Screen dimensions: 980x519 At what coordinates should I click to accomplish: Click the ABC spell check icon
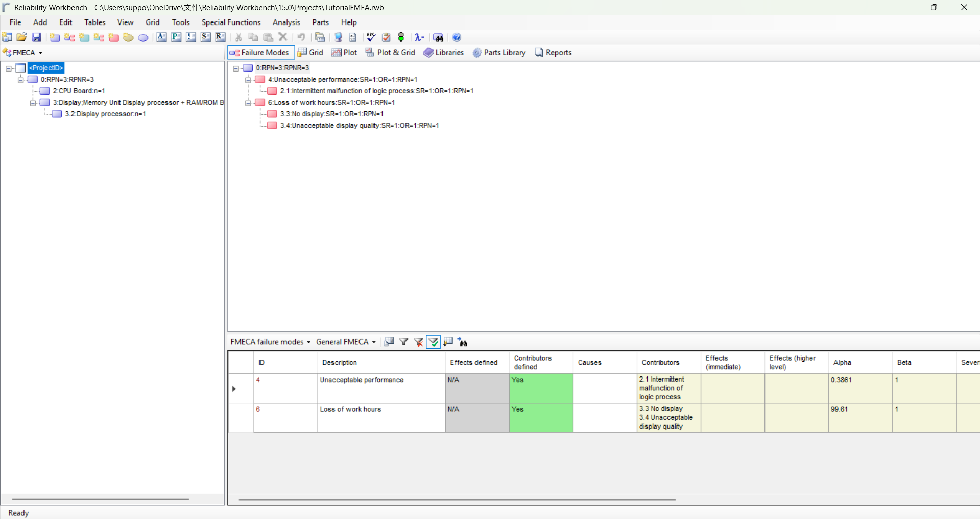point(371,37)
